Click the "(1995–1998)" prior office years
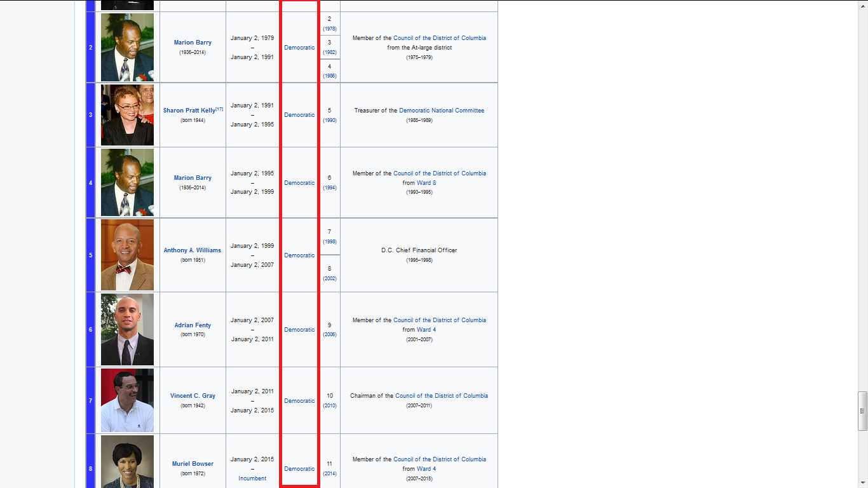Viewport: 868px width, 488px height. click(x=419, y=260)
